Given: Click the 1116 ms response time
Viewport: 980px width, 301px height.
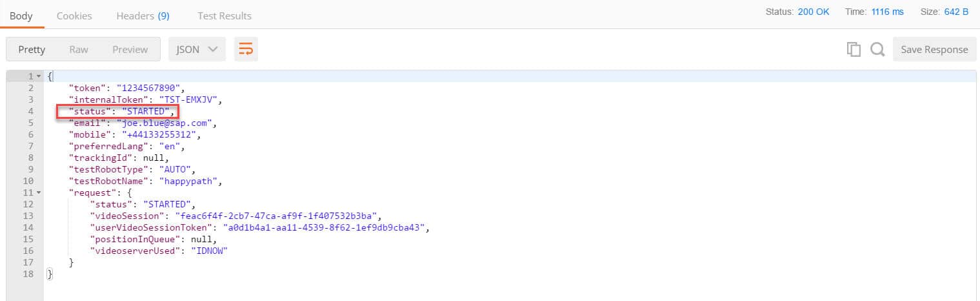Looking at the screenshot, I should click(x=887, y=12).
